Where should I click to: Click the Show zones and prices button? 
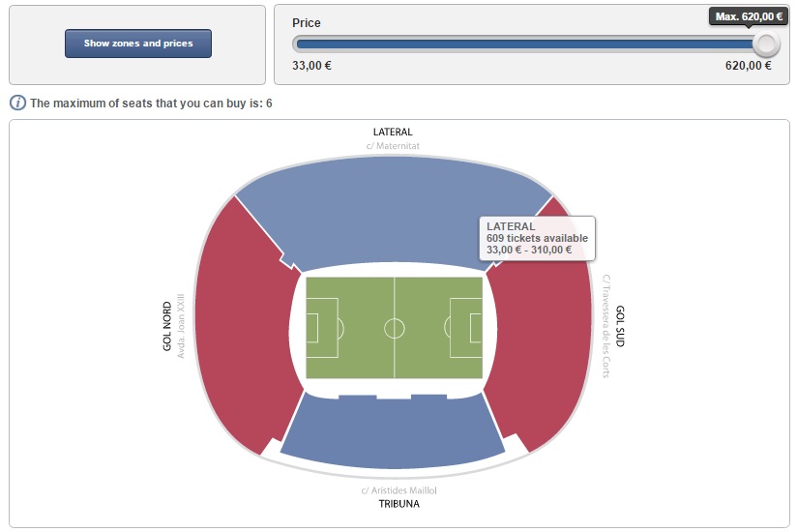pyautogui.click(x=137, y=44)
